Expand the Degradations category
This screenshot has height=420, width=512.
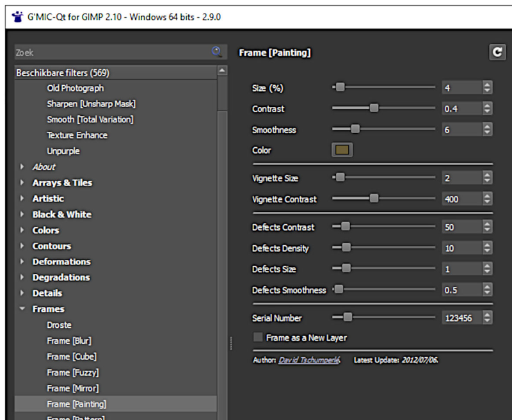22,277
